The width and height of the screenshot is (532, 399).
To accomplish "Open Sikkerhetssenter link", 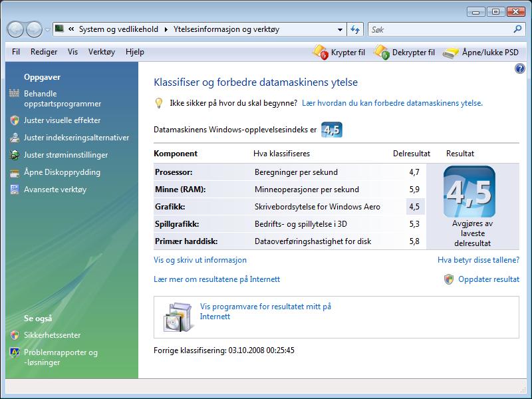I will [x=53, y=335].
